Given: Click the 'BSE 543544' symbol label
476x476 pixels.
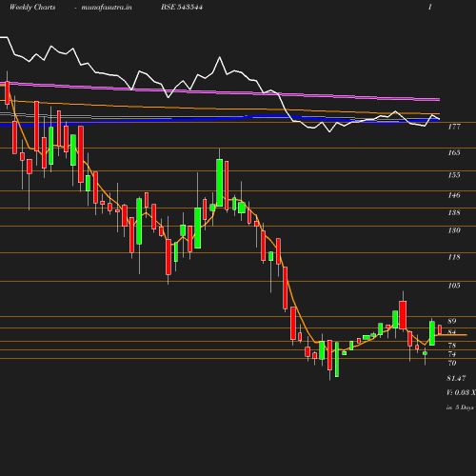Looking at the screenshot, I should tap(182, 8).
